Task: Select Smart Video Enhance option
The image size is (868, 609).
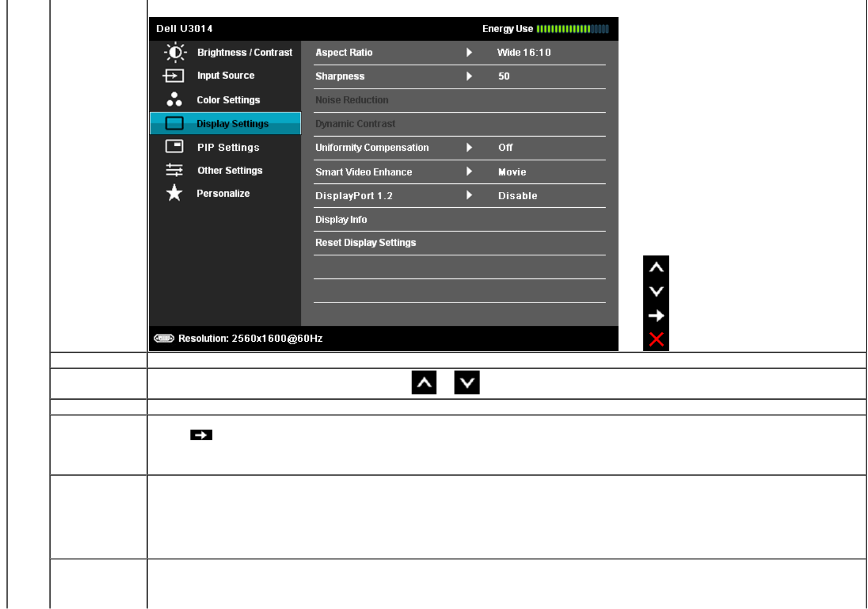Action: click(x=364, y=172)
